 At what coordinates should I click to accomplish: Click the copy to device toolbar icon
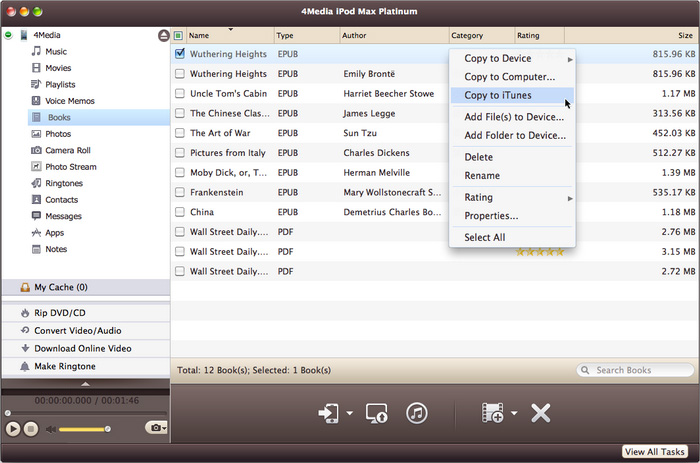point(328,413)
